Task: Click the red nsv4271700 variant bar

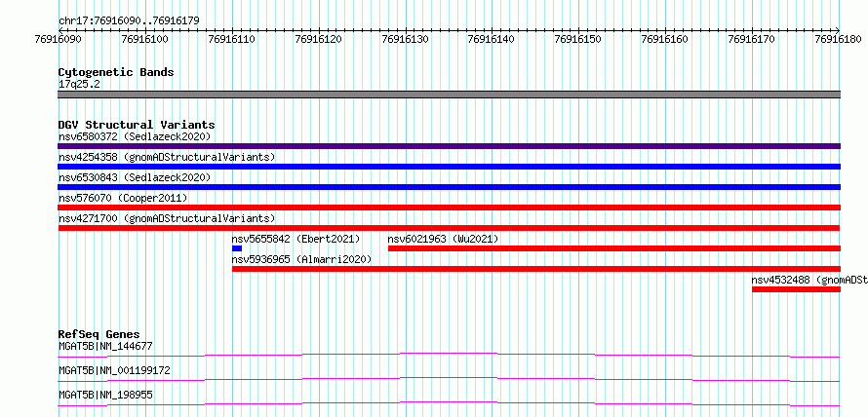Action: click(449, 228)
